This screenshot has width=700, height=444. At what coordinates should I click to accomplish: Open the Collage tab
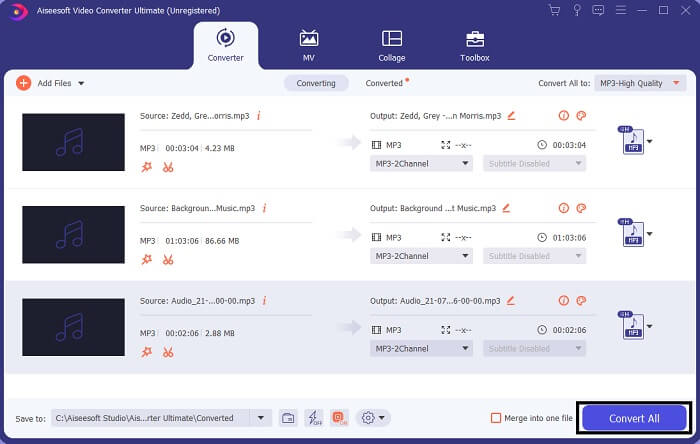pos(392,45)
